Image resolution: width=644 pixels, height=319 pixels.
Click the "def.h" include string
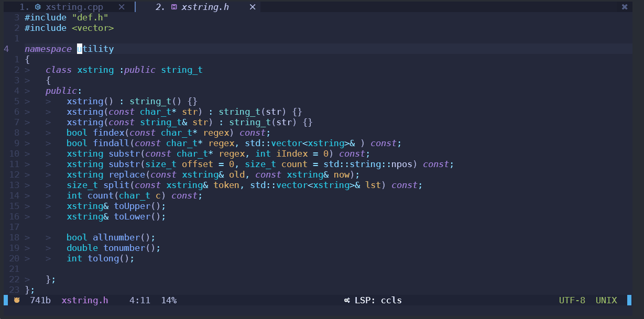(x=90, y=17)
